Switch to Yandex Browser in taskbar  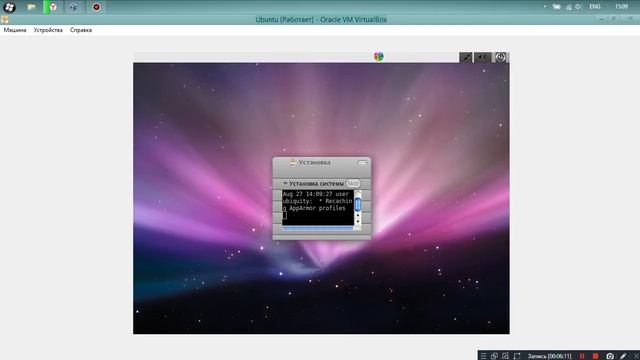coord(53,7)
